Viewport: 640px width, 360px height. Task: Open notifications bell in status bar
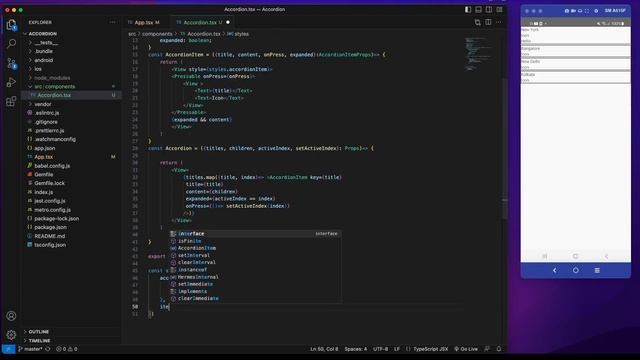499,349
